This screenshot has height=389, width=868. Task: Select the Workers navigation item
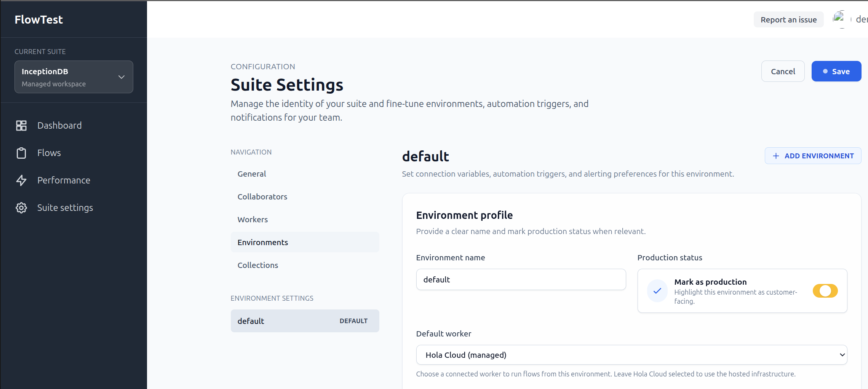253,220
